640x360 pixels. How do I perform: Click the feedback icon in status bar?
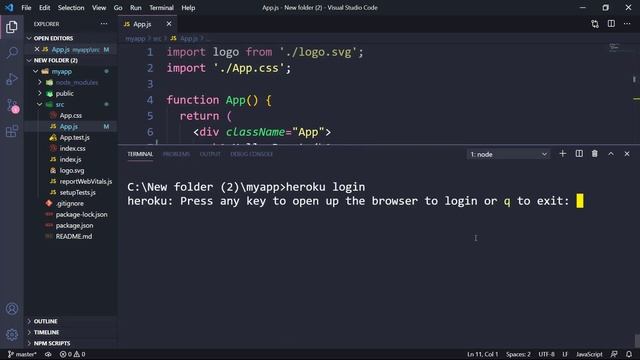tap(614, 354)
